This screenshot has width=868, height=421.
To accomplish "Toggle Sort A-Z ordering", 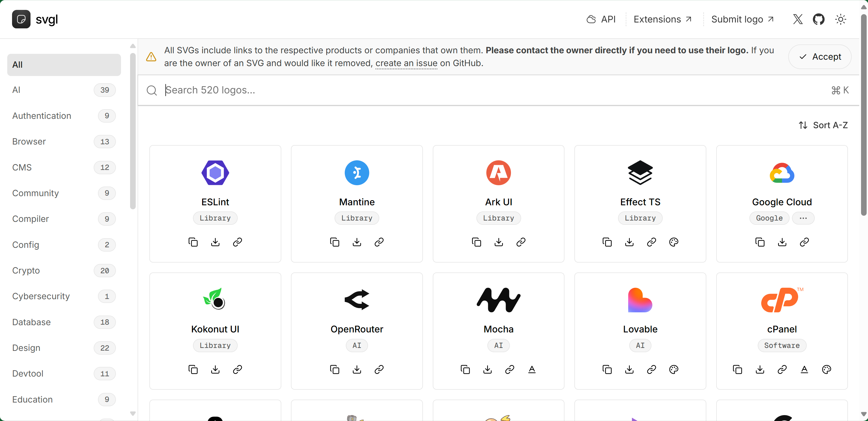I will pos(823,125).
